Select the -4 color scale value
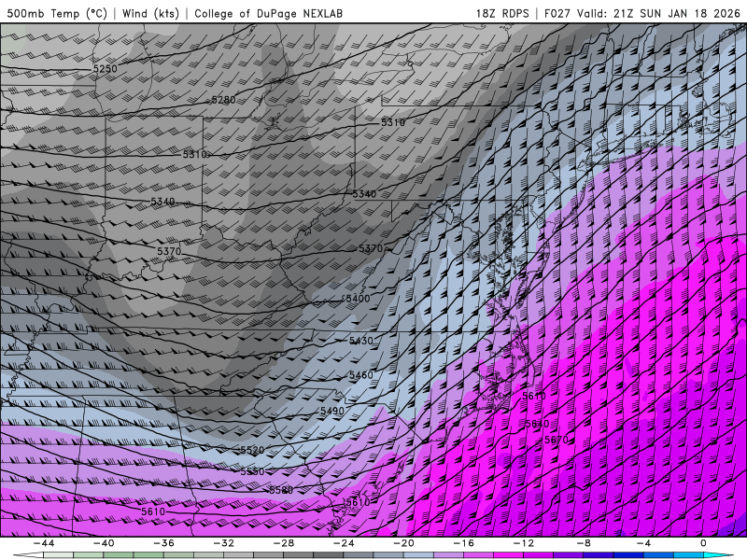The image size is (747, 560). [x=643, y=543]
